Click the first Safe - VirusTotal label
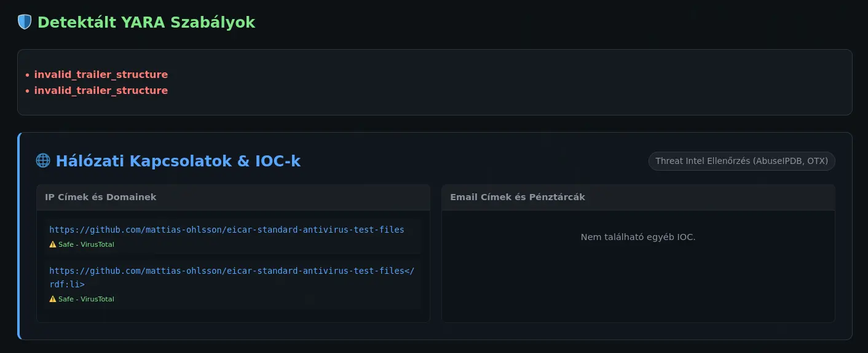This screenshot has height=353, width=868. coord(86,244)
